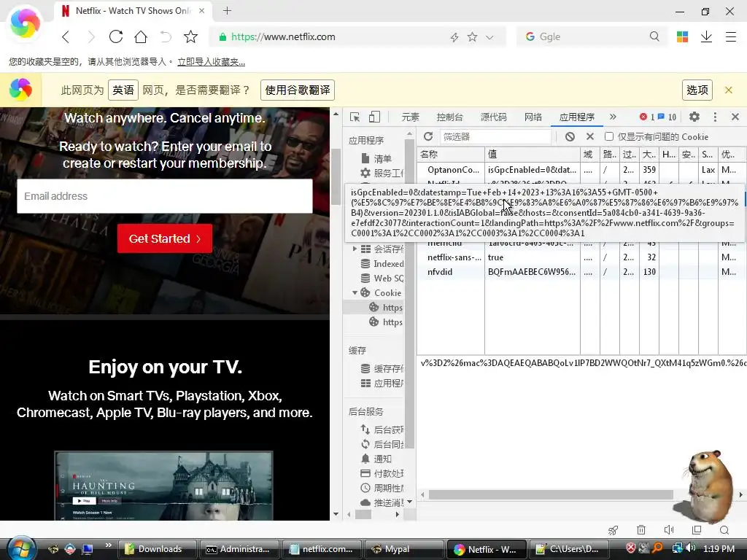The height and width of the screenshot is (560, 747).
Task: Click the Get Started button
Action: tap(165, 238)
